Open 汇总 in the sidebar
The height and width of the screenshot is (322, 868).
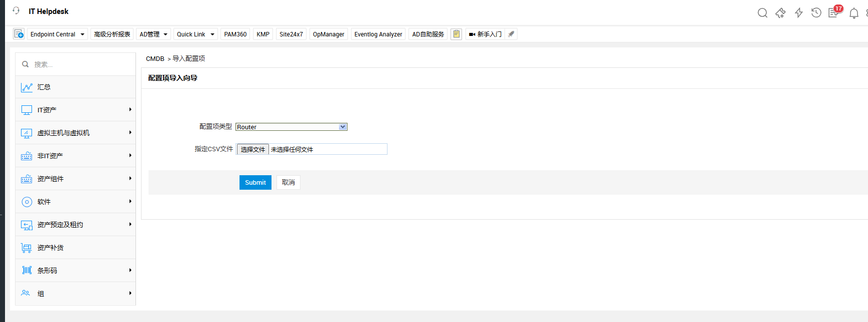[x=44, y=87]
